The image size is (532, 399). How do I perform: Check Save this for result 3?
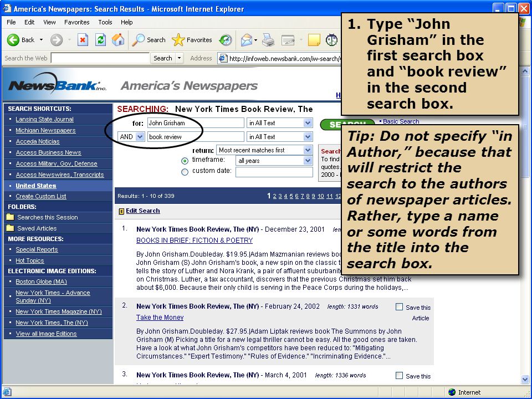click(x=400, y=376)
